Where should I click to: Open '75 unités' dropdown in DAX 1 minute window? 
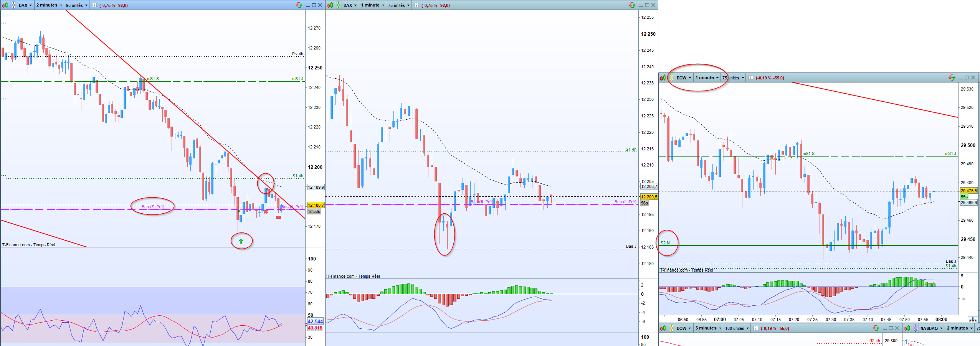(x=399, y=5)
